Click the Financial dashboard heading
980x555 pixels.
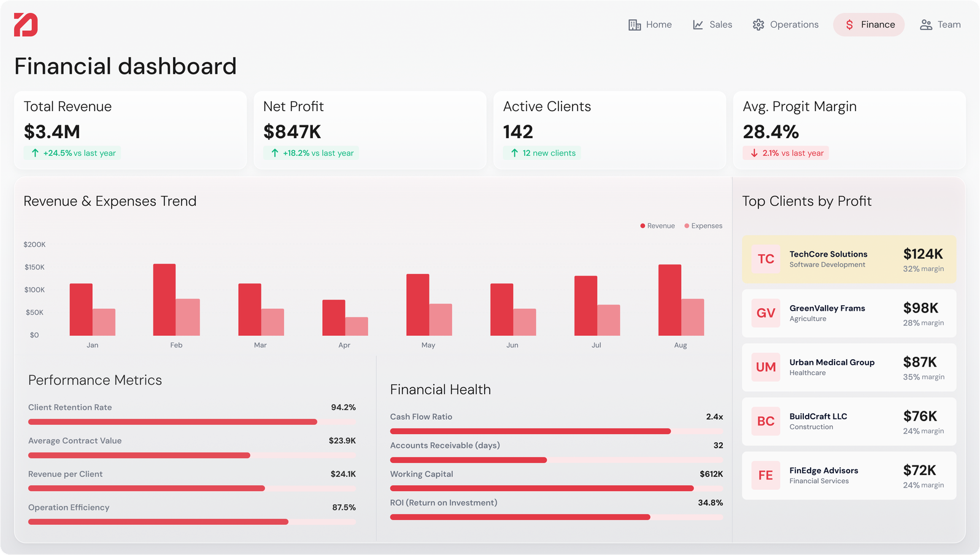(x=126, y=66)
